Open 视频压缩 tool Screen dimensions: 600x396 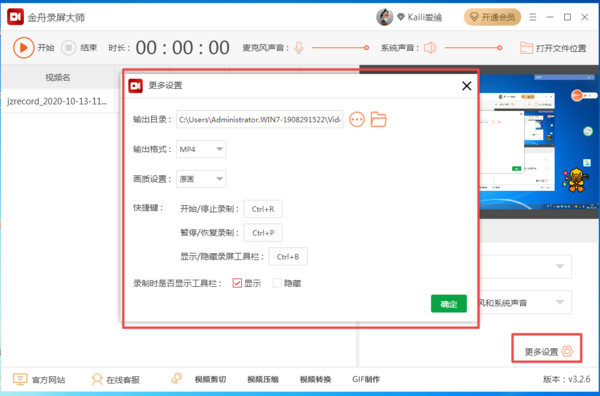pos(262,380)
